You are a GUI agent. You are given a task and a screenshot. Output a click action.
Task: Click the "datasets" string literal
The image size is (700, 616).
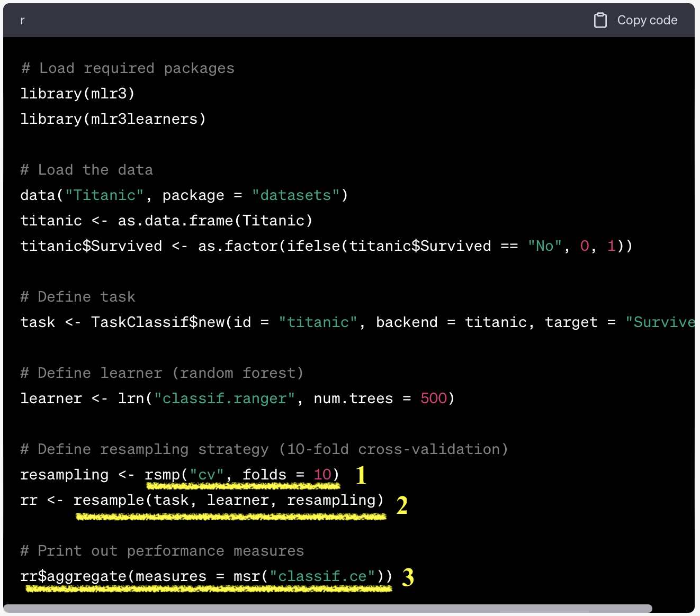[295, 195]
